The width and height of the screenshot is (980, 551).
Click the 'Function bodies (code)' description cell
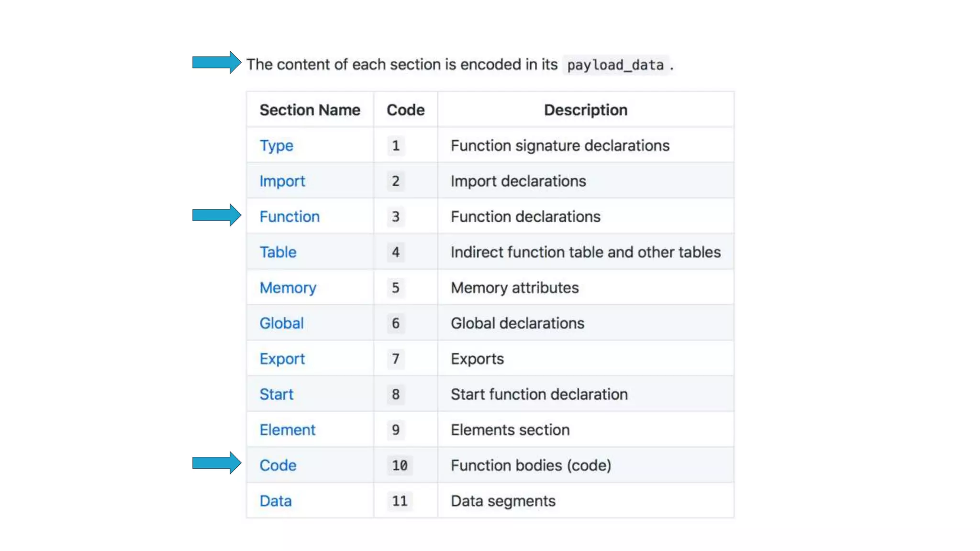point(531,465)
